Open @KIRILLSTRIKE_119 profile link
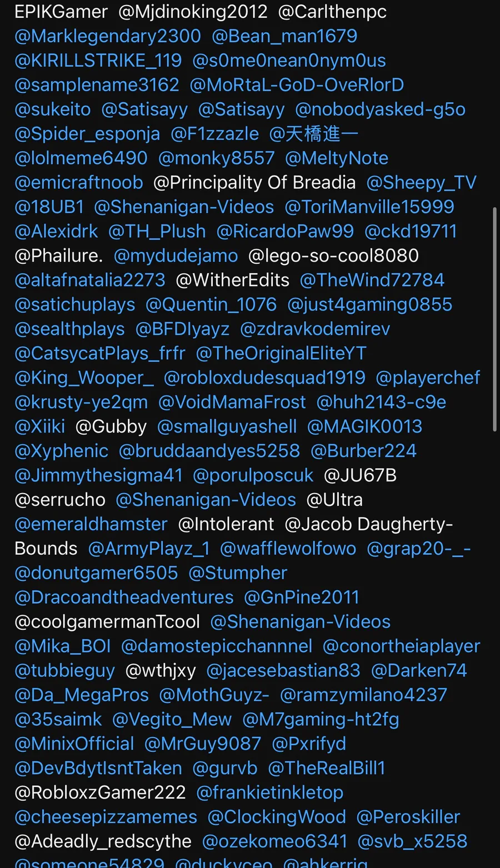This screenshot has height=868, width=500. pyautogui.click(x=98, y=61)
